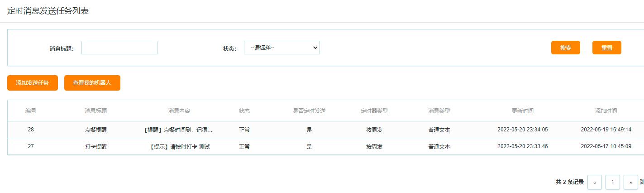Click the 编号 column header
This screenshot has width=644, height=193.
pos(31,111)
